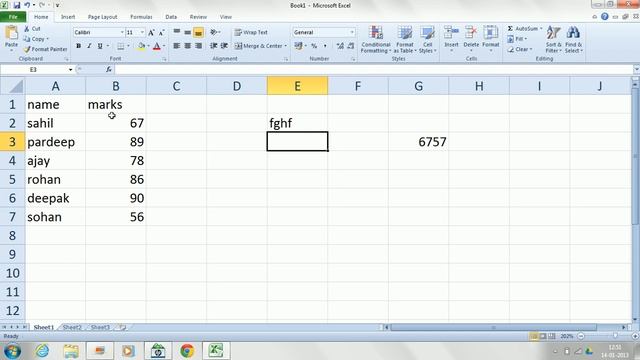Toggle Align Text Left
This screenshot has height=360, width=640.
(177, 46)
